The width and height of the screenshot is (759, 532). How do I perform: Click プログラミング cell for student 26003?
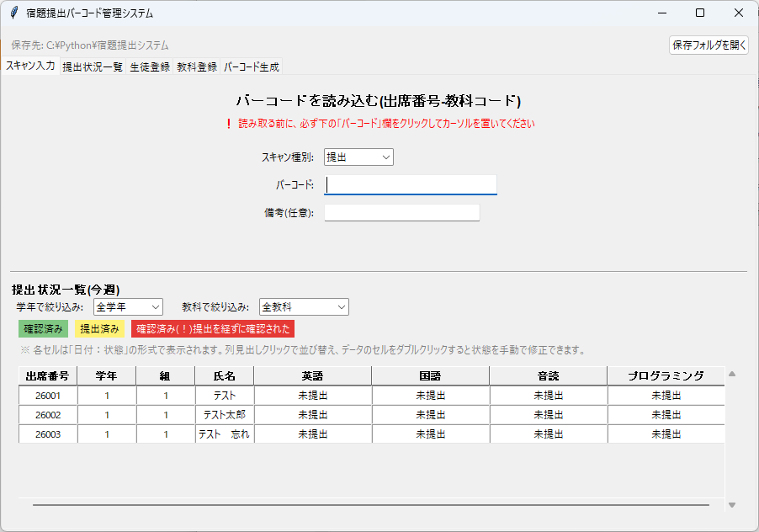[x=666, y=434]
